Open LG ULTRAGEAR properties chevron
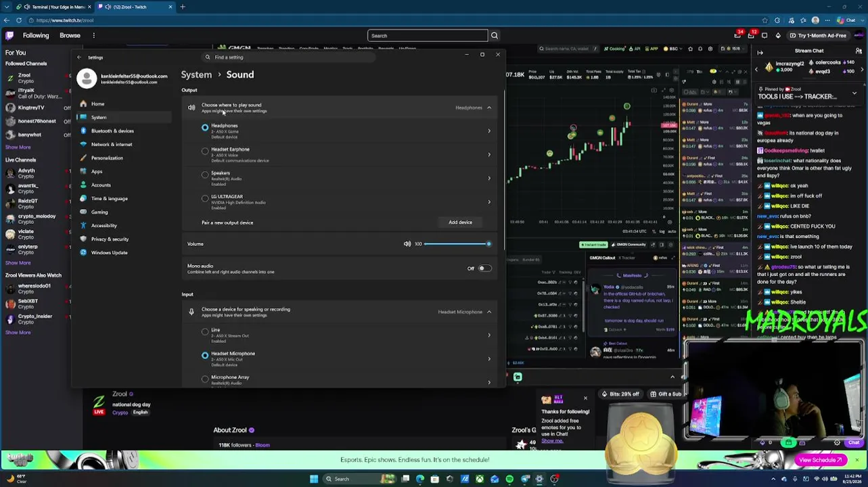 tap(489, 202)
